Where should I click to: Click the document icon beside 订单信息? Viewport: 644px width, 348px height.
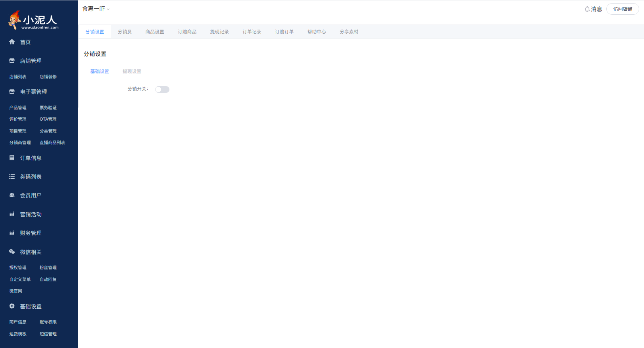[x=12, y=158]
